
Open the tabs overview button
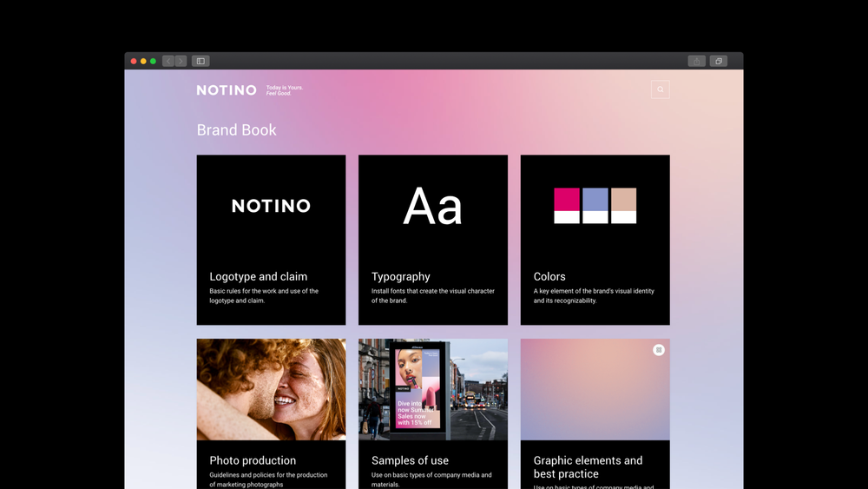719,61
